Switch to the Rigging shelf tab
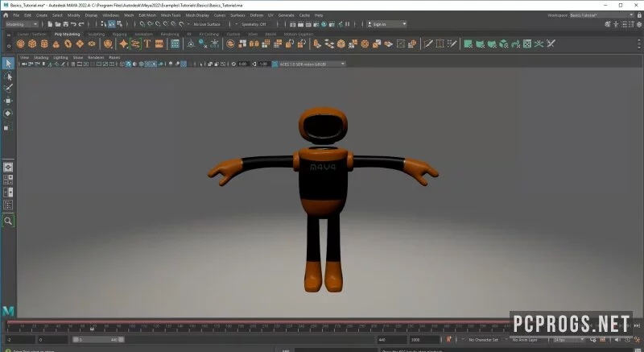 pos(119,34)
